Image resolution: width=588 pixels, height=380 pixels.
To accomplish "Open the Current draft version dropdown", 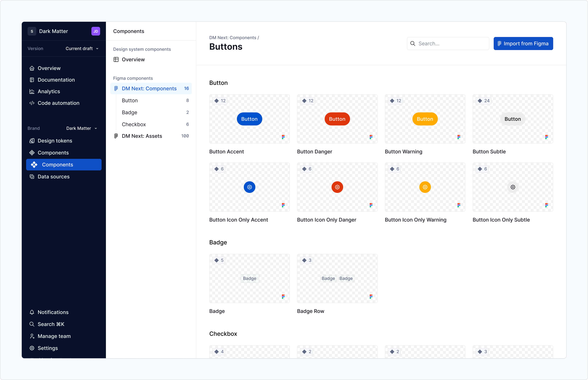I will [x=82, y=48].
